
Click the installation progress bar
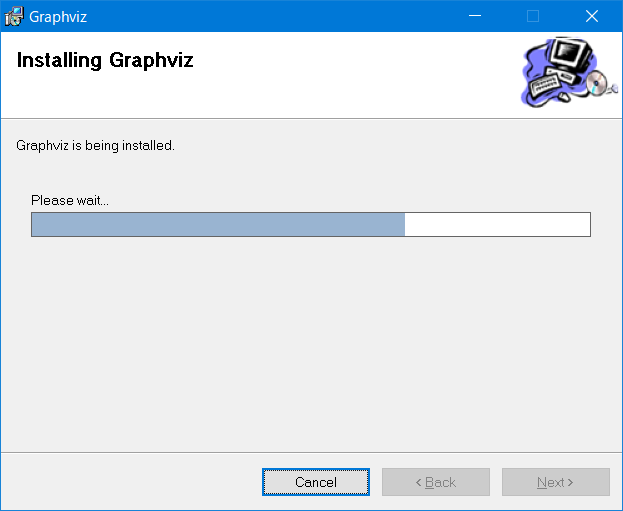pyautogui.click(x=311, y=225)
